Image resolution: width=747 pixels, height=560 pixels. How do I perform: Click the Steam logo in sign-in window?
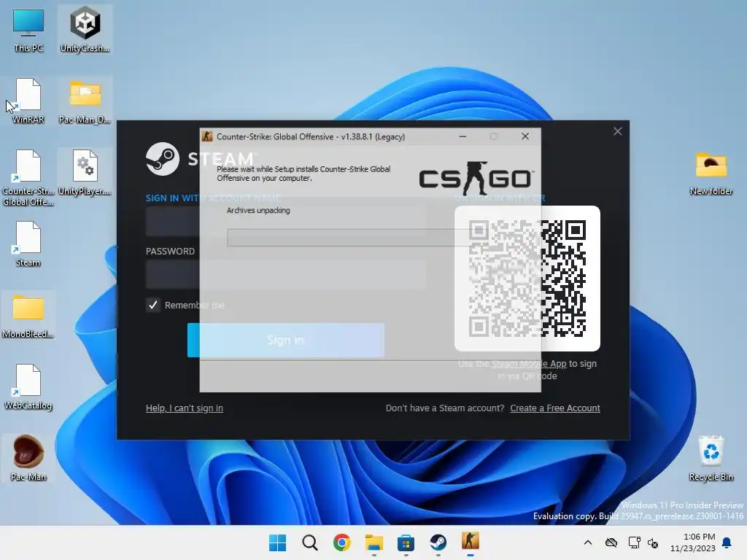click(x=163, y=159)
